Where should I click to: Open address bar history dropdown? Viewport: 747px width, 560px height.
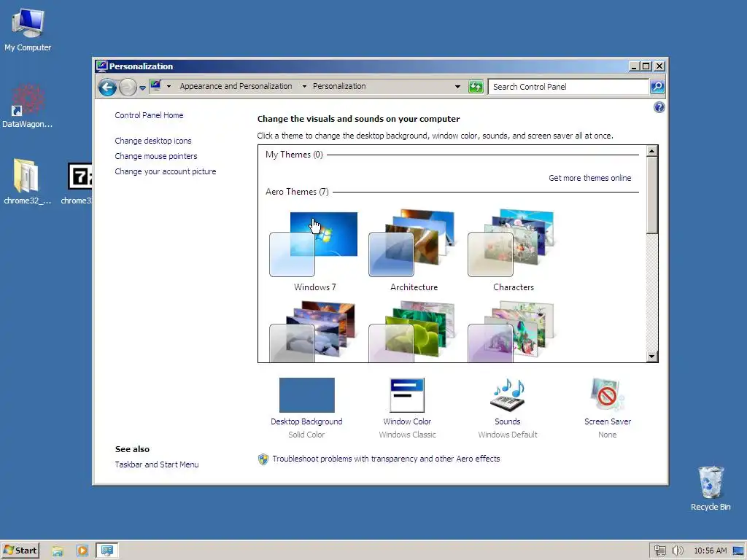pos(457,87)
